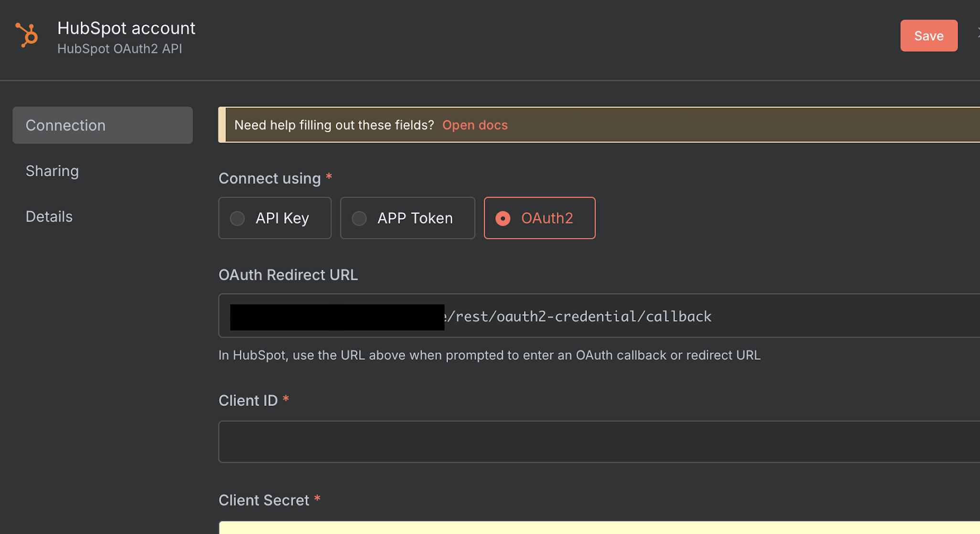The width and height of the screenshot is (980, 534).
Task: Select OAuth2 connection method
Action: (539, 218)
